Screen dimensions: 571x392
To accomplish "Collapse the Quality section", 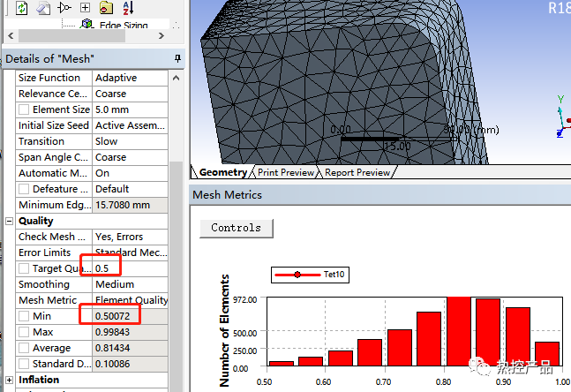I will (9, 221).
